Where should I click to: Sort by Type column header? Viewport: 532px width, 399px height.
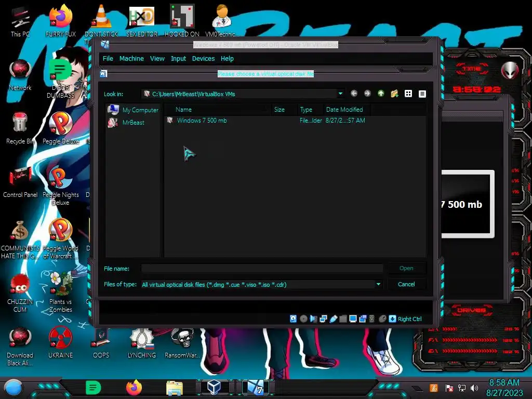[310, 110]
